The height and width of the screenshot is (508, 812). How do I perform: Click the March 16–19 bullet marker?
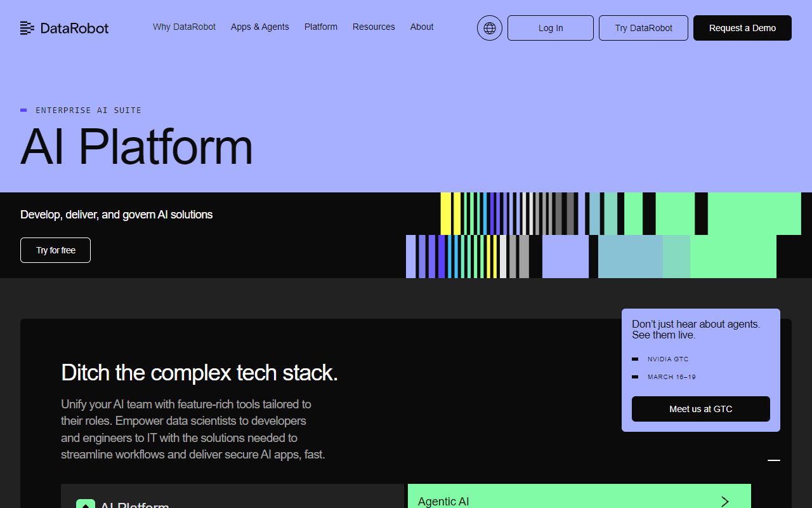pyautogui.click(x=635, y=377)
